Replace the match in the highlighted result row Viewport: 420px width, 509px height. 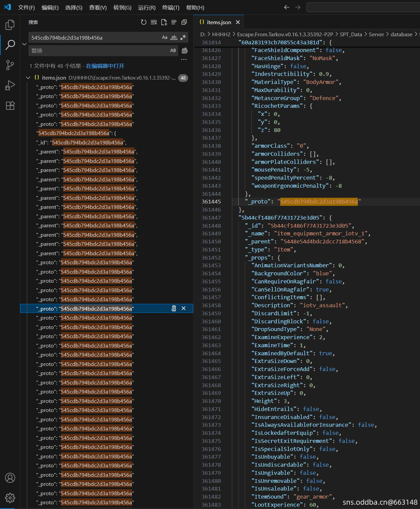click(174, 309)
